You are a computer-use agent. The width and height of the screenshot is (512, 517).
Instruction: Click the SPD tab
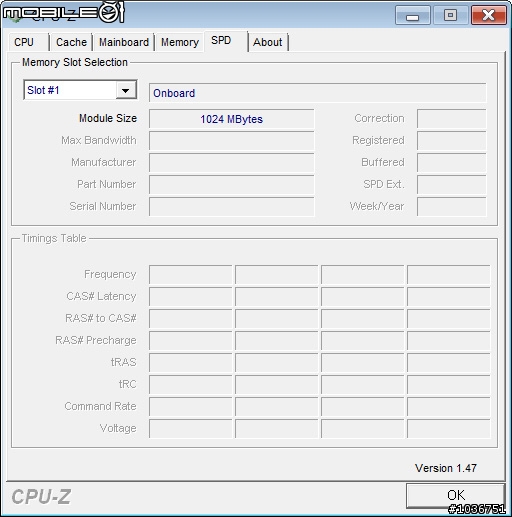(x=225, y=41)
